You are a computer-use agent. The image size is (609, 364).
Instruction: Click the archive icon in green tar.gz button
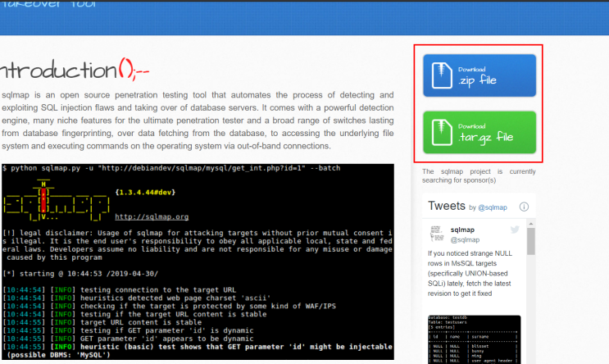coord(442,133)
